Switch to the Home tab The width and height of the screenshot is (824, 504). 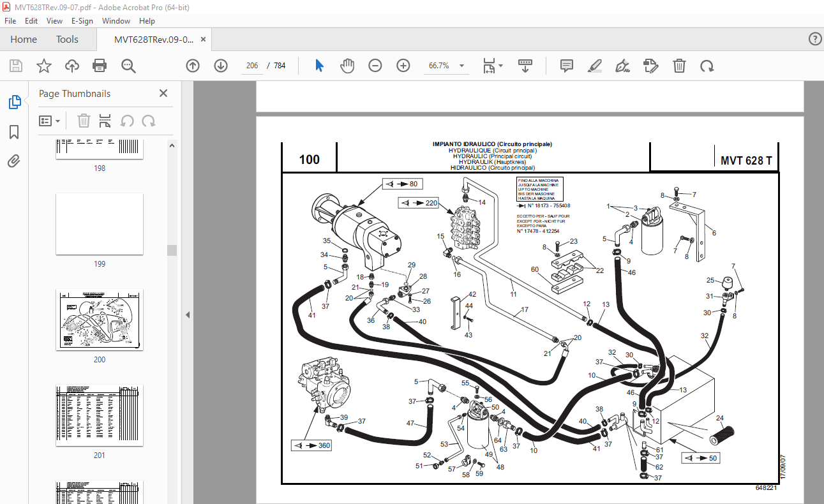coord(24,39)
